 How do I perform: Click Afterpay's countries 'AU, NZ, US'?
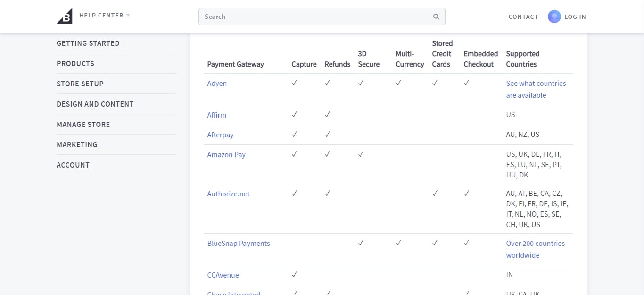coord(523,135)
